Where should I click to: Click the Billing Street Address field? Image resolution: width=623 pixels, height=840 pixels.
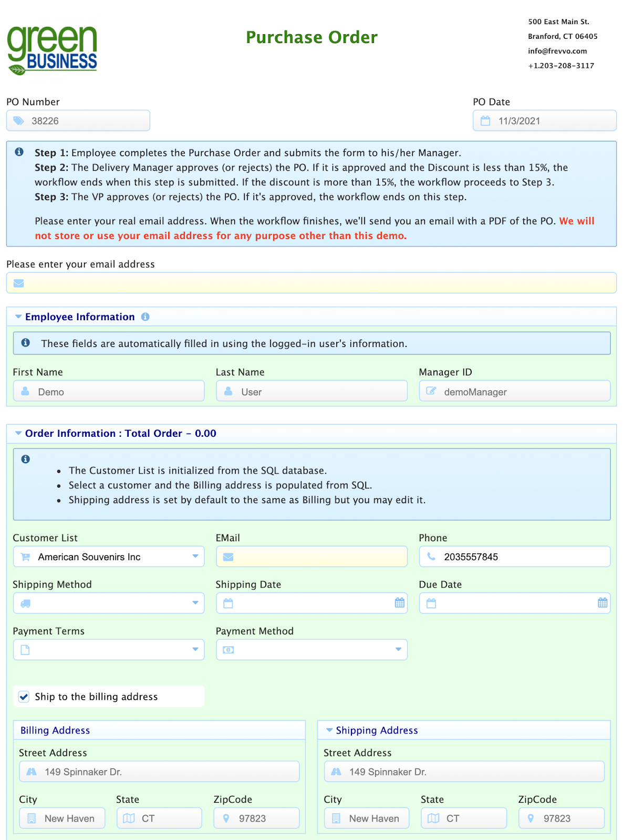160,772
